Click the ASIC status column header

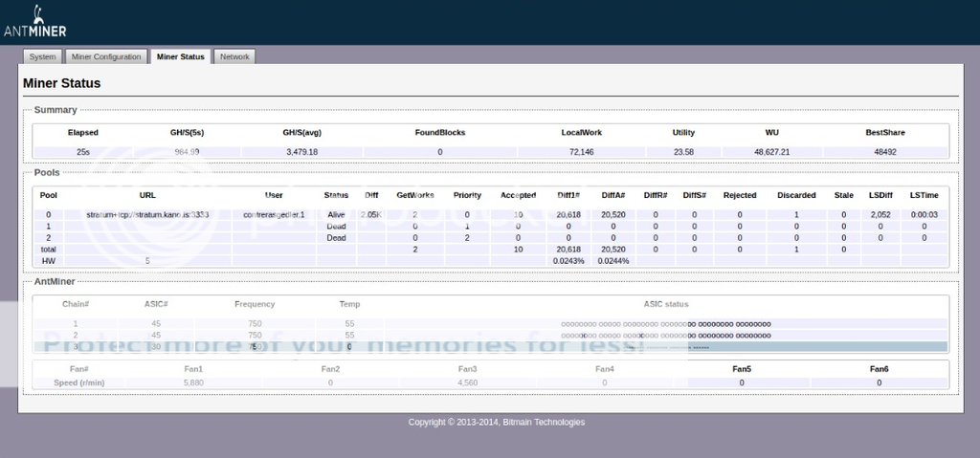(666, 304)
